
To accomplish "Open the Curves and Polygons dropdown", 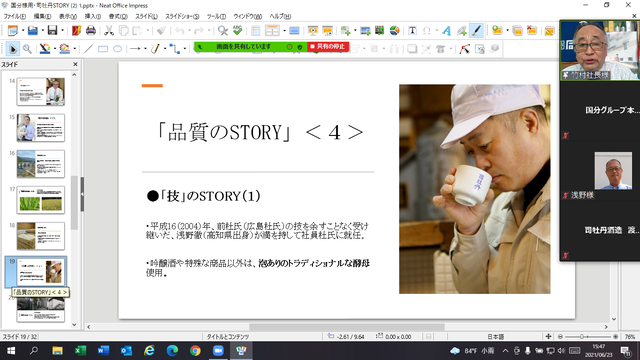I will [165, 49].
